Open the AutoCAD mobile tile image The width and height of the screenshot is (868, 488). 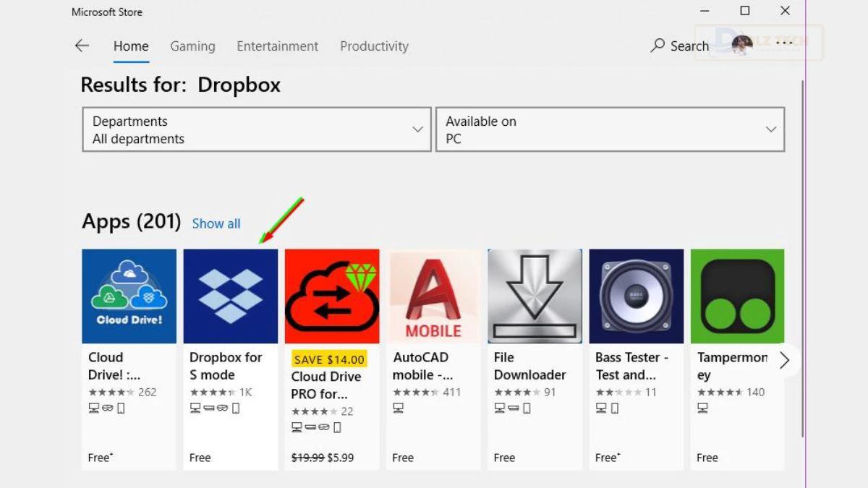(433, 296)
